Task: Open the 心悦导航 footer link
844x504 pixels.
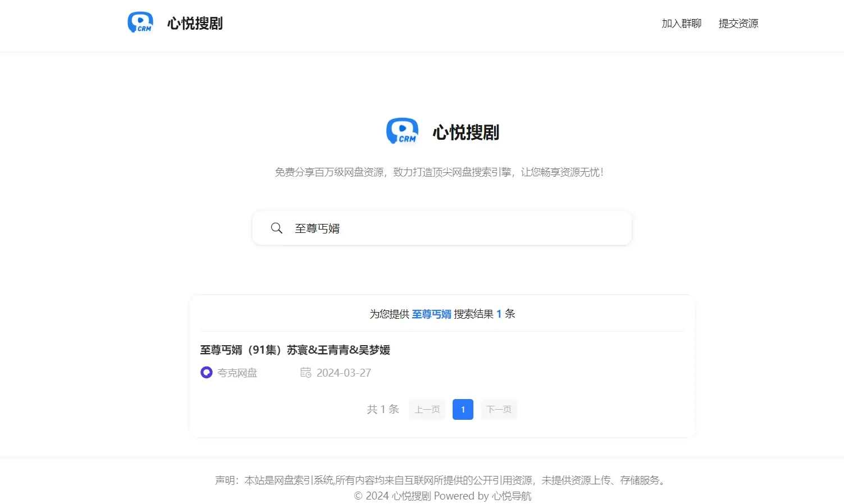Action: [511, 496]
